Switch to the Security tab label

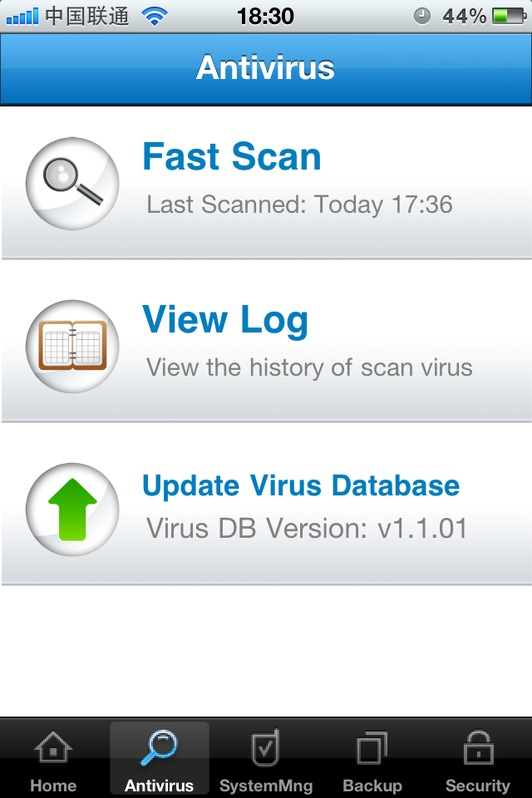[x=478, y=786]
